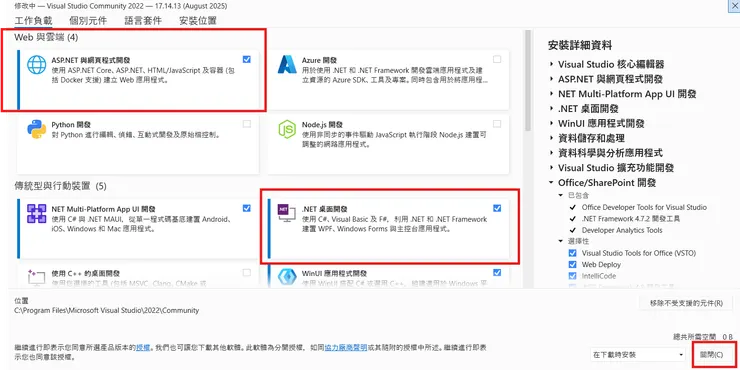740x370 pixels.
Task: Click the Node.js development hexagon icon
Action: tap(286, 129)
